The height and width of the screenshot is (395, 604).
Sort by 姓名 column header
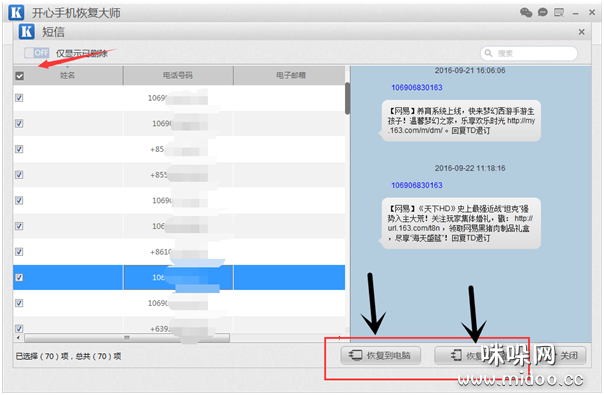click(68, 76)
